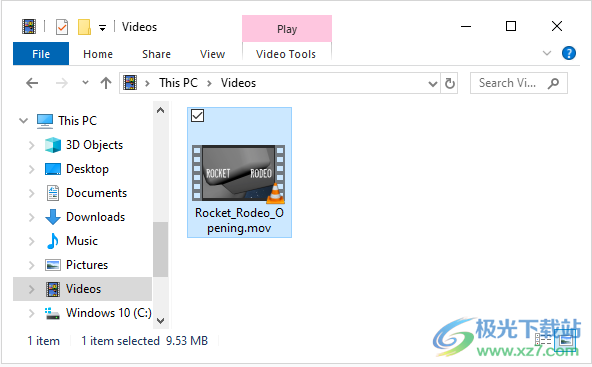
Task: Click This PC in the address path
Action: click(x=178, y=83)
